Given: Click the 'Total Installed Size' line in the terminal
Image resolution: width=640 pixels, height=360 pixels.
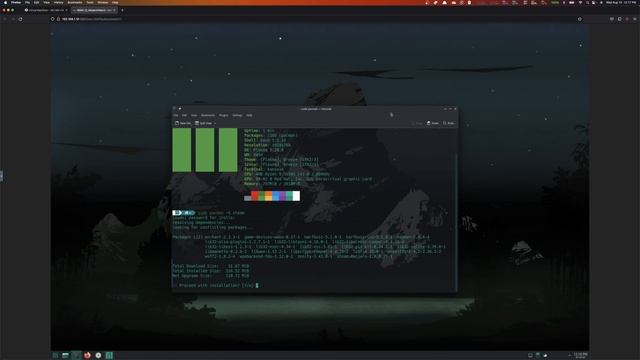Looking at the screenshot, I should click(211, 271).
